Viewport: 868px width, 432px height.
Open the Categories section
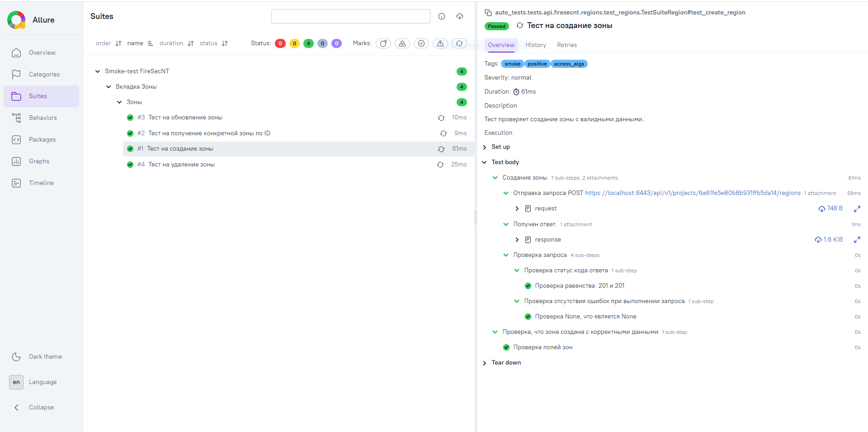(x=42, y=74)
